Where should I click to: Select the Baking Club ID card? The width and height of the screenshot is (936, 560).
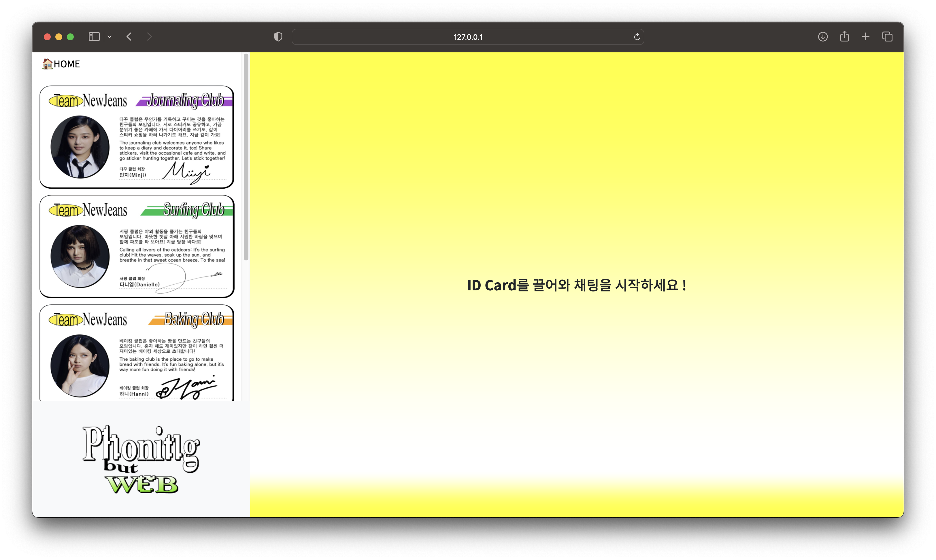pos(137,353)
